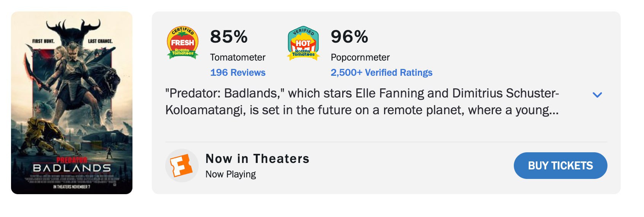Click the LAST CHANCE tagline on poster

pos(100,41)
